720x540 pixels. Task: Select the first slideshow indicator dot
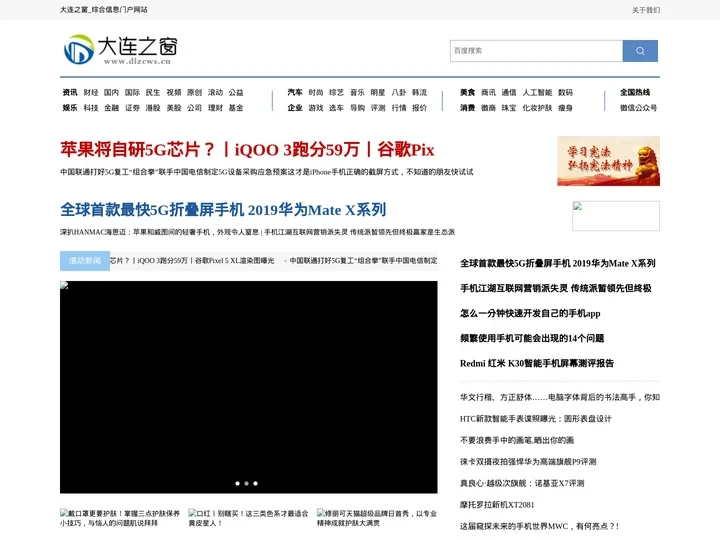tap(237, 484)
